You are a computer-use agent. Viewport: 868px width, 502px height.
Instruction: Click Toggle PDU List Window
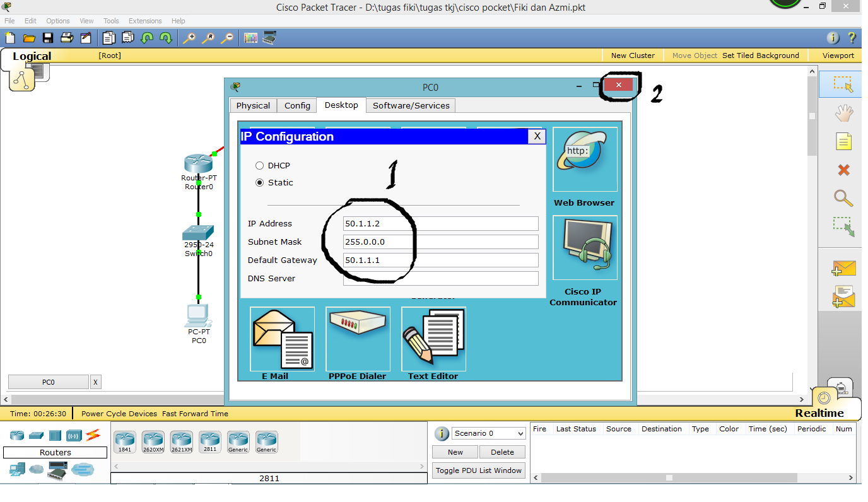(x=479, y=470)
